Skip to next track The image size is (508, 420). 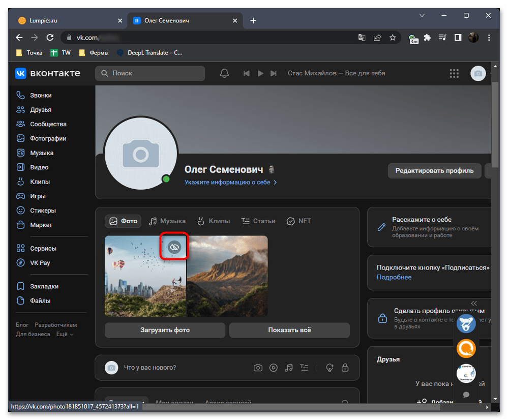point(274,74)
